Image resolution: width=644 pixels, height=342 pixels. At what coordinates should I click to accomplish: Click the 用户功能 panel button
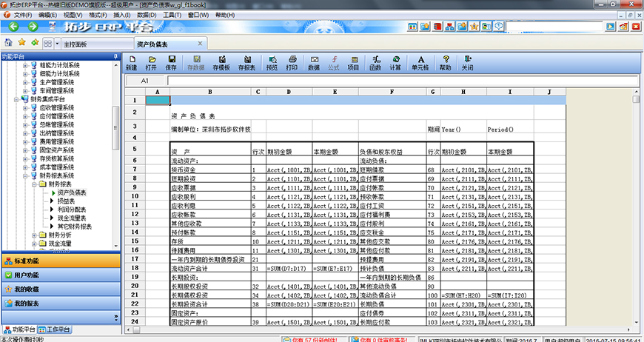pos(59,275)
